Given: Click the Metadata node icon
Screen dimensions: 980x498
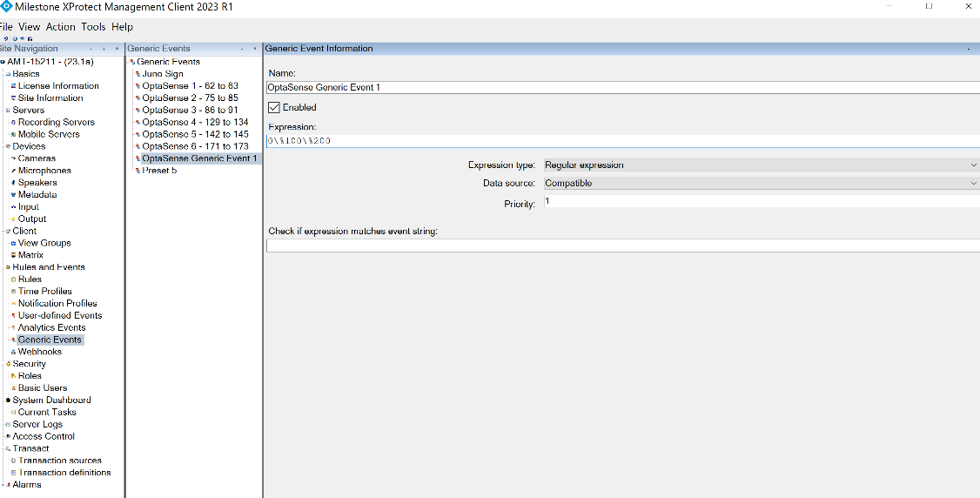Looking at the screenshot, I should pos(13,195).
